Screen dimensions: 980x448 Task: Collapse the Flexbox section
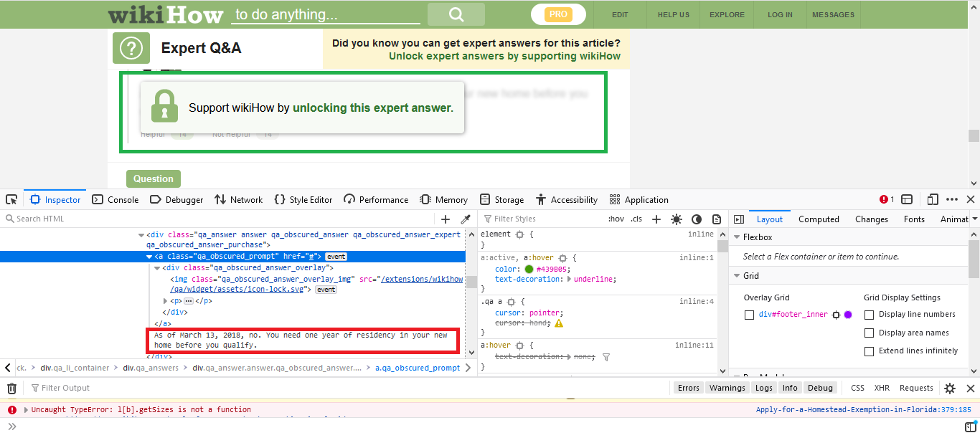coord(737,237)
